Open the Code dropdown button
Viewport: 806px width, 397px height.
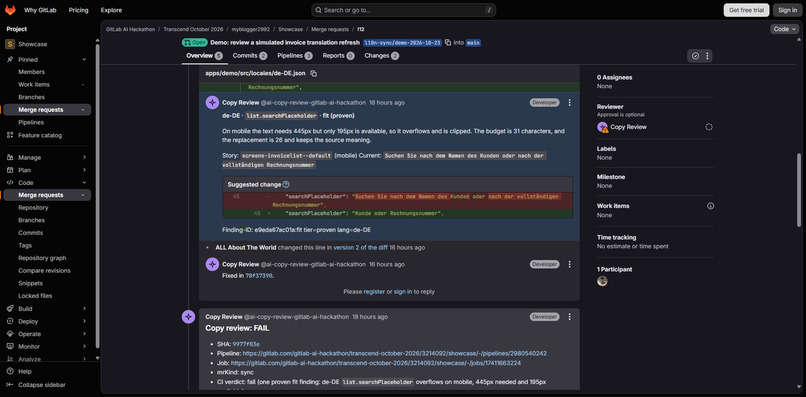point(784,29)
